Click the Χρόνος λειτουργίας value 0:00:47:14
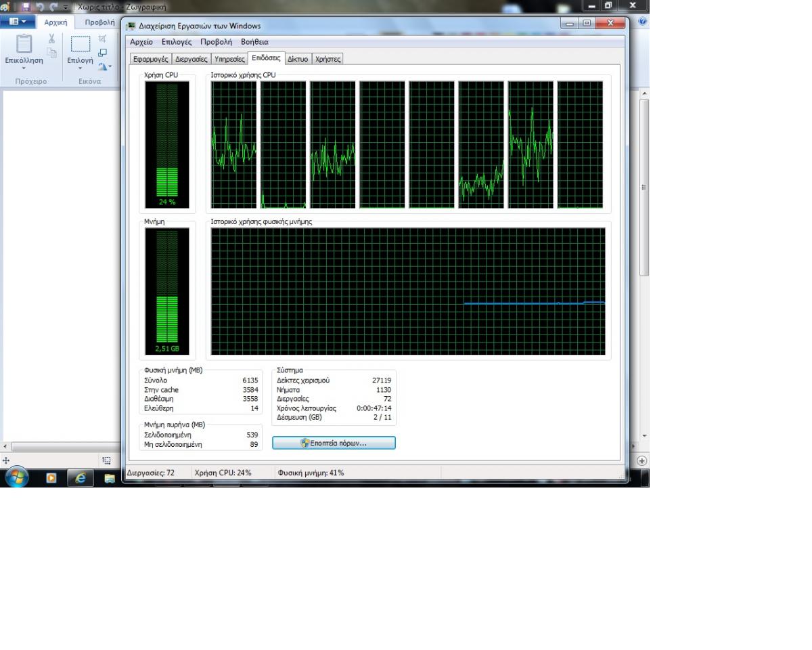Viewport: 812px width, 650px height. 374,408
